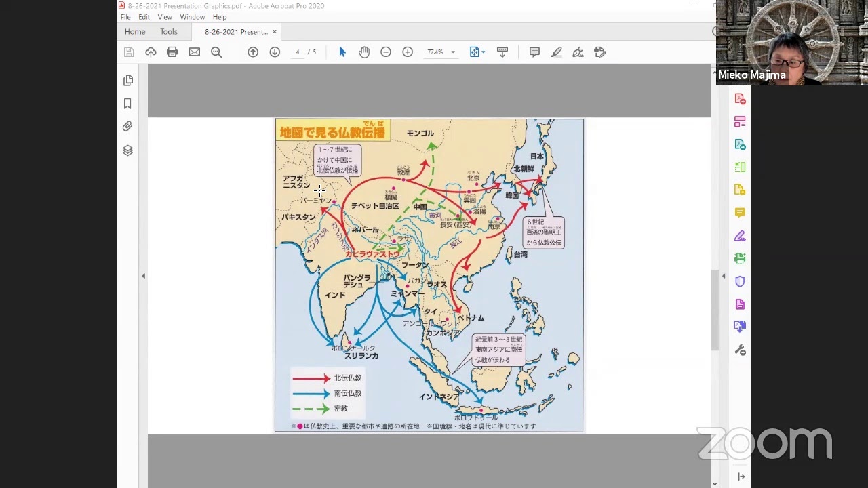
Task: Open yellow Comment bubble tool in right pane
Action: click(x=740, y=213)
